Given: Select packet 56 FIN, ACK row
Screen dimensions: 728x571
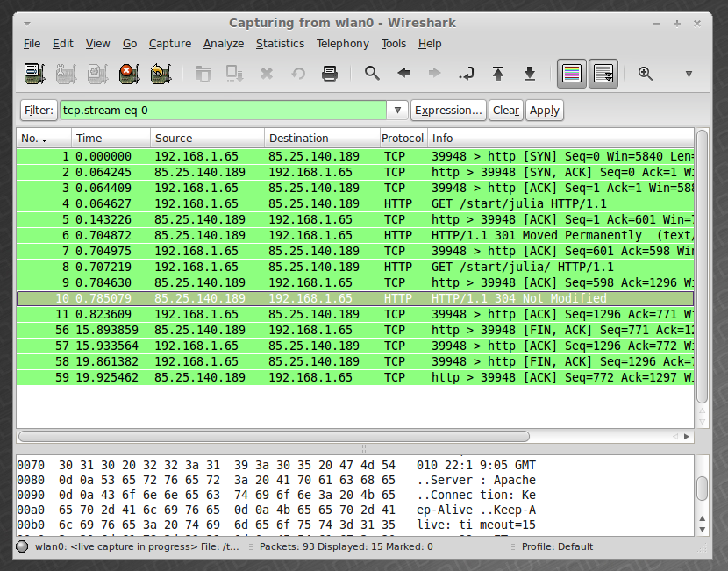Looking at the screenshot, I should pyautogui.click(x=355, y=330).
